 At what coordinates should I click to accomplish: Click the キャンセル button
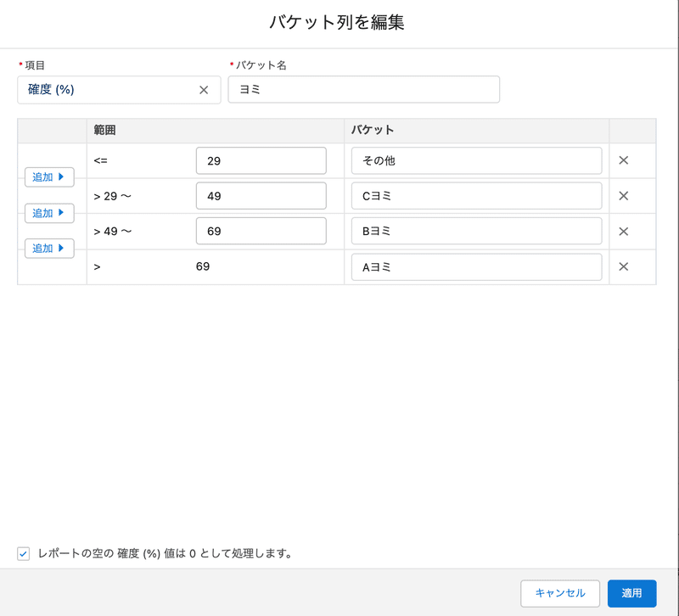pyautogui.click(x=560, y=593)
